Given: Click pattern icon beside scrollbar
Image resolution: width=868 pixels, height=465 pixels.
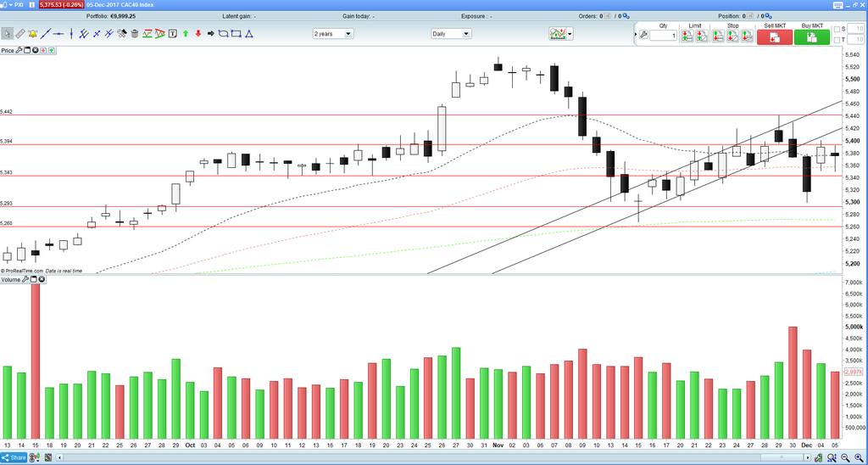Looking at the screenshot, I should point(48,457).
